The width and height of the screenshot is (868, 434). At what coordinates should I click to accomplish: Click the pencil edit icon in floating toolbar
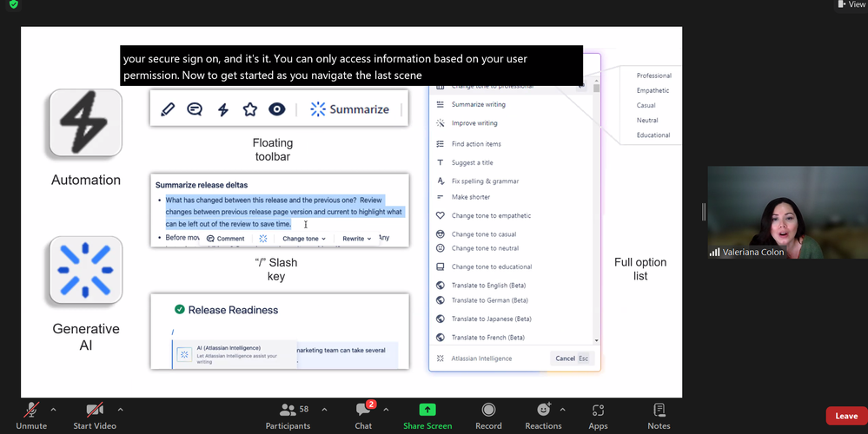point(168,108)
